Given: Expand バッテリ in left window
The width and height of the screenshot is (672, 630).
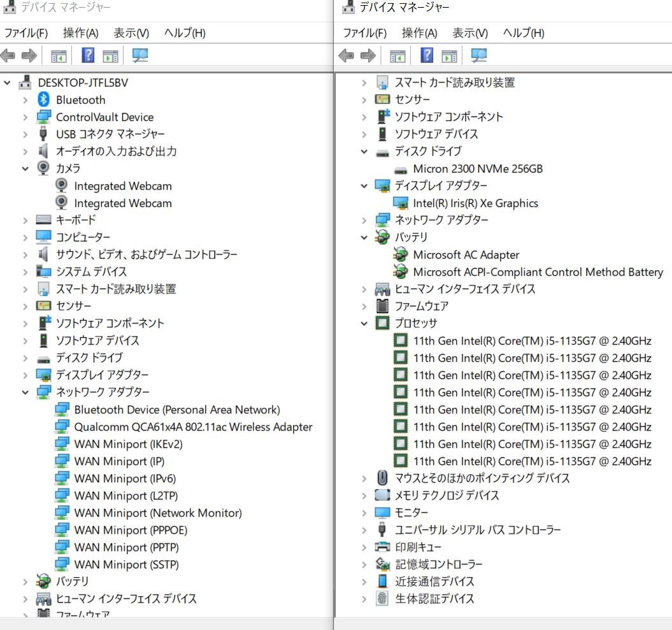Looking at the screenshot, I should click(25, 581).
